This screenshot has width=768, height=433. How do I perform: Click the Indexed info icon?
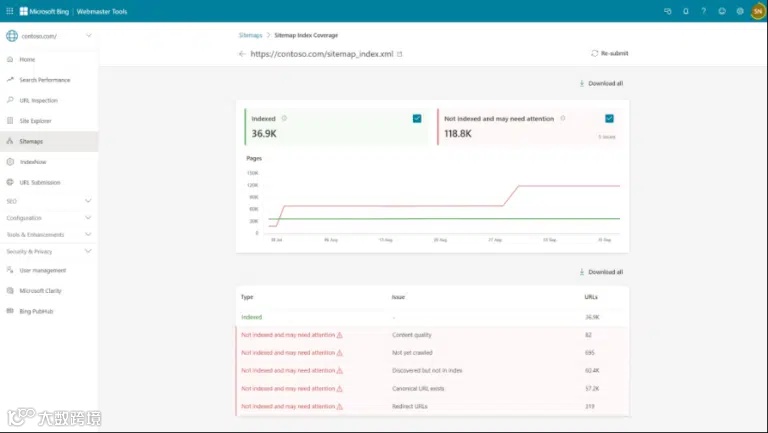(x=284, y=119)
